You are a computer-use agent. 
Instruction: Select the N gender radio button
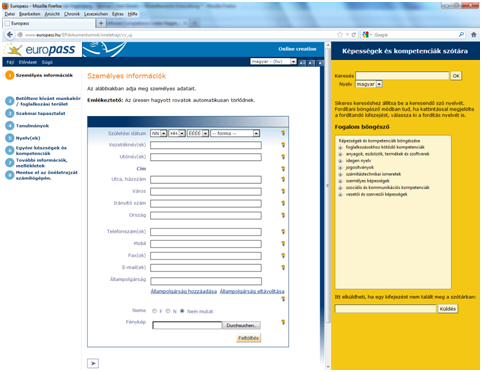pyautogui.click(x=168, y=311)
